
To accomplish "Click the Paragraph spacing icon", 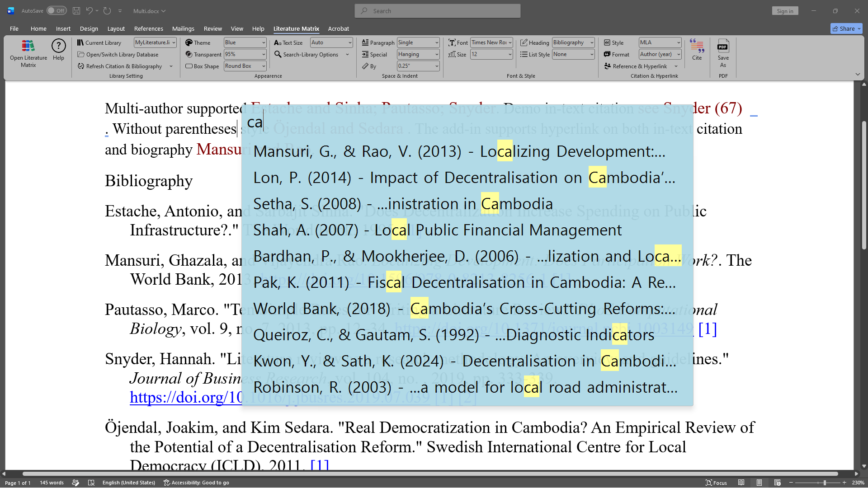I will [x=365, y=42].
